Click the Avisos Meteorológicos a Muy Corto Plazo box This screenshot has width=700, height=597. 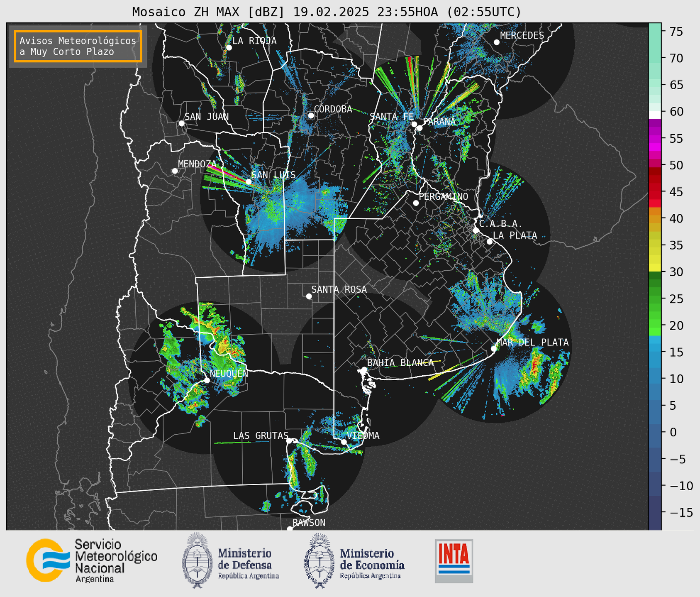(78, 46)
